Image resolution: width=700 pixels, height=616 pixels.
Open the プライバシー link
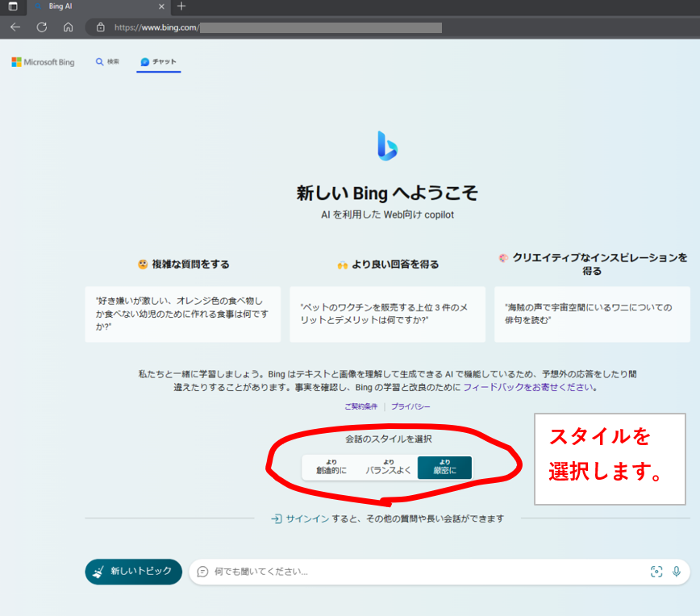[410, 406]
